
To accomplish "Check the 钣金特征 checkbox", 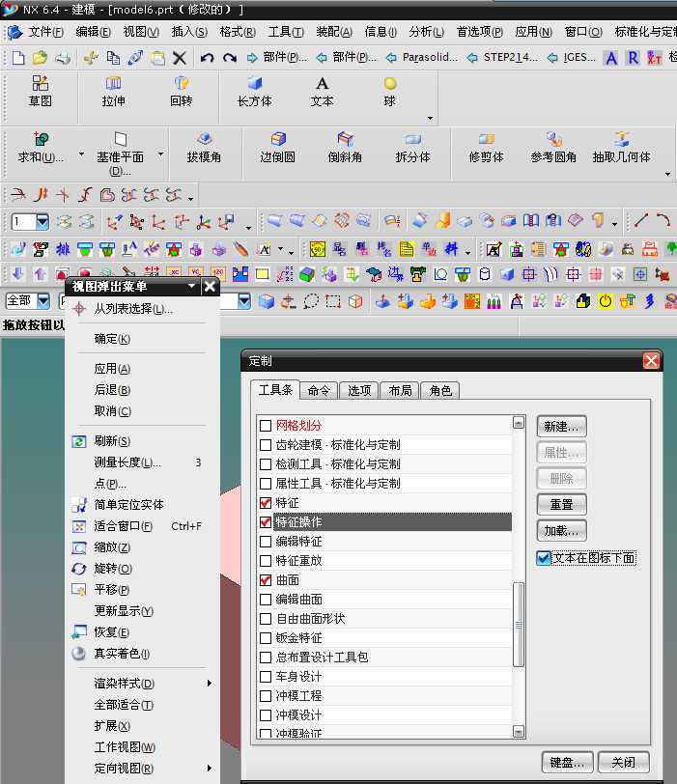I will 266,638.
